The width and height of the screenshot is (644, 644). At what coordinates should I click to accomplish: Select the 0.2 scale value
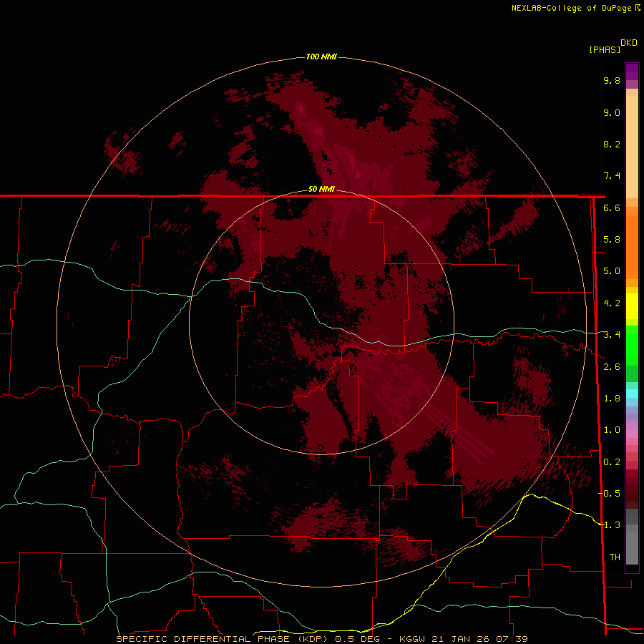pyautogui.click(x=612, y=462)
